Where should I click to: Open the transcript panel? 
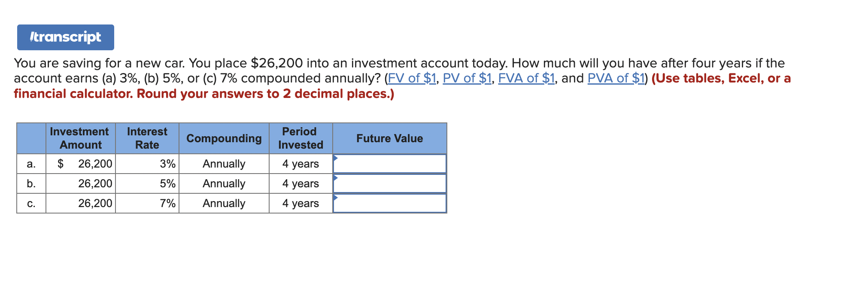pyautogui.click(x=65, y=37)
